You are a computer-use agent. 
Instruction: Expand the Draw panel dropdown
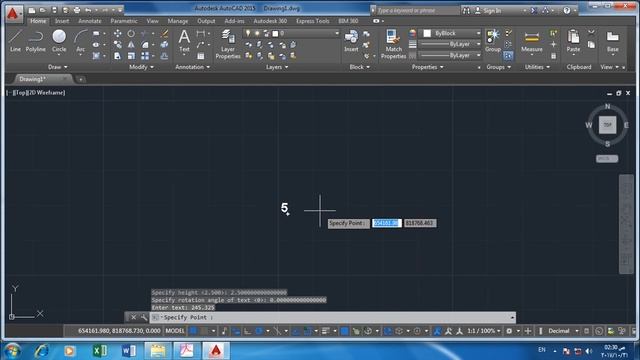point(58,67)
